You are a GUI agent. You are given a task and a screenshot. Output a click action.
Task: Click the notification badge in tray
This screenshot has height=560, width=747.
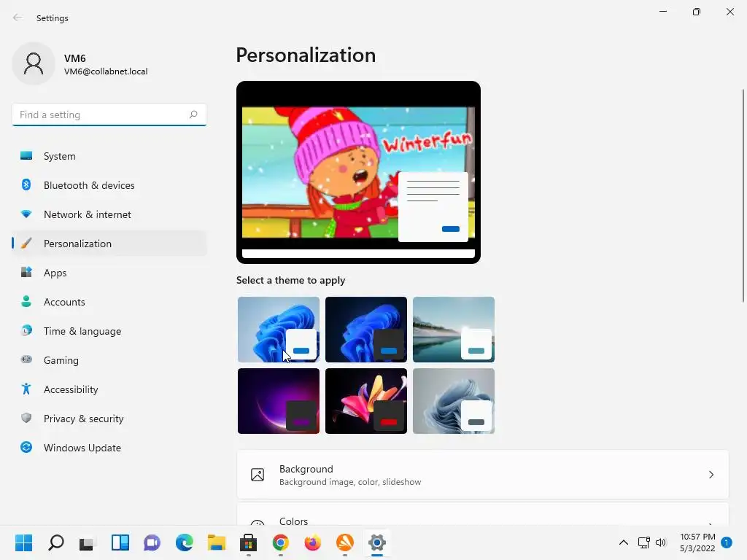tap(727, 542)
